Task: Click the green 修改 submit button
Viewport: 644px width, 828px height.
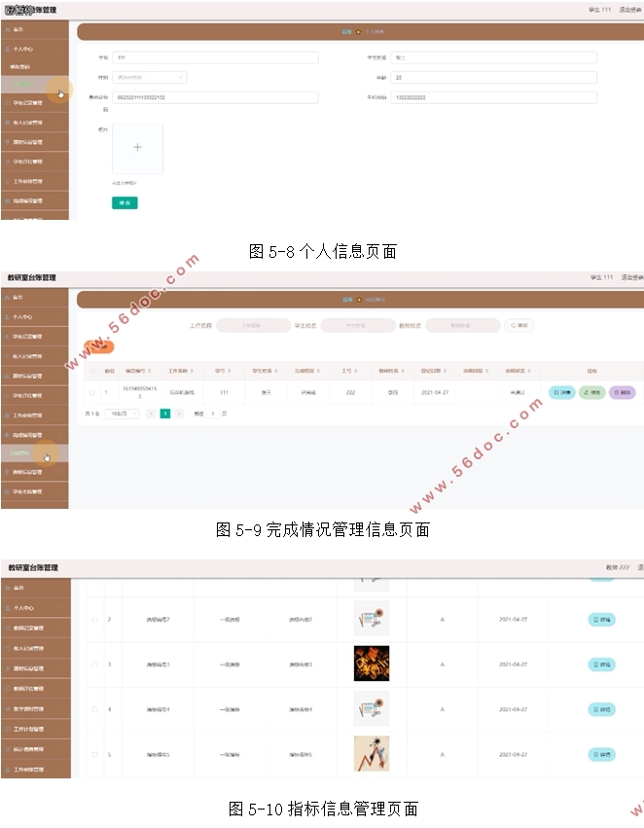Action: pyautogui.click(x=125, y=202)
